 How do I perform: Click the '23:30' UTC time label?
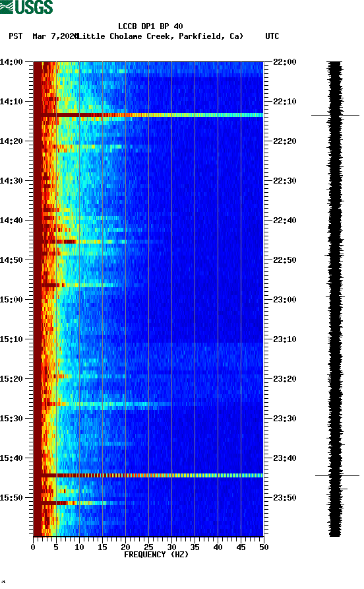click(285, 419)
